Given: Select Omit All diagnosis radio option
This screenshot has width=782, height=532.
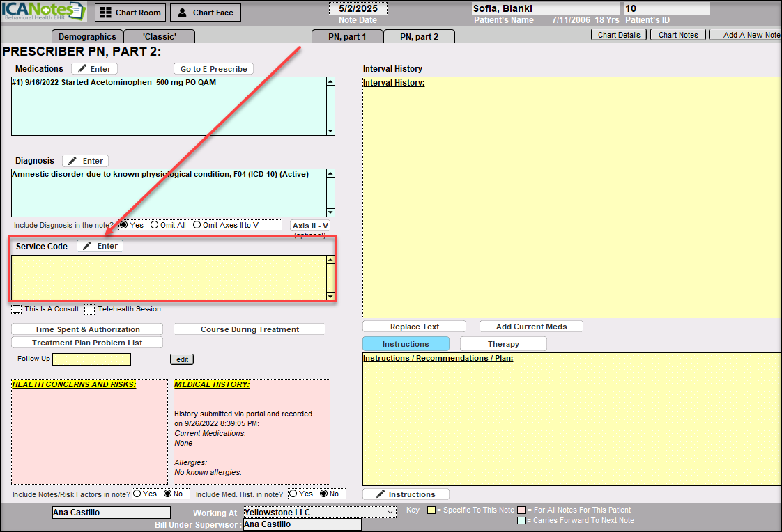Looking at the screenshot, I should coord(155,225).
